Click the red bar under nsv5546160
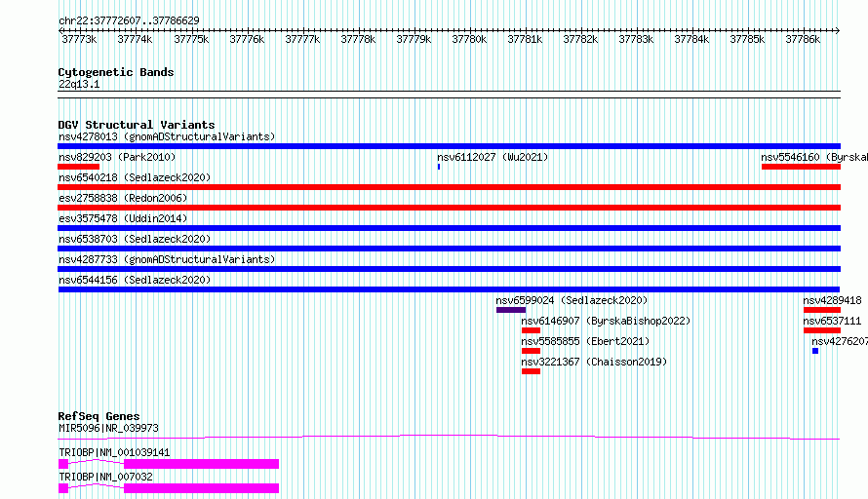Image resolution: width=868 pixels, height=499 pixels. 801,167
